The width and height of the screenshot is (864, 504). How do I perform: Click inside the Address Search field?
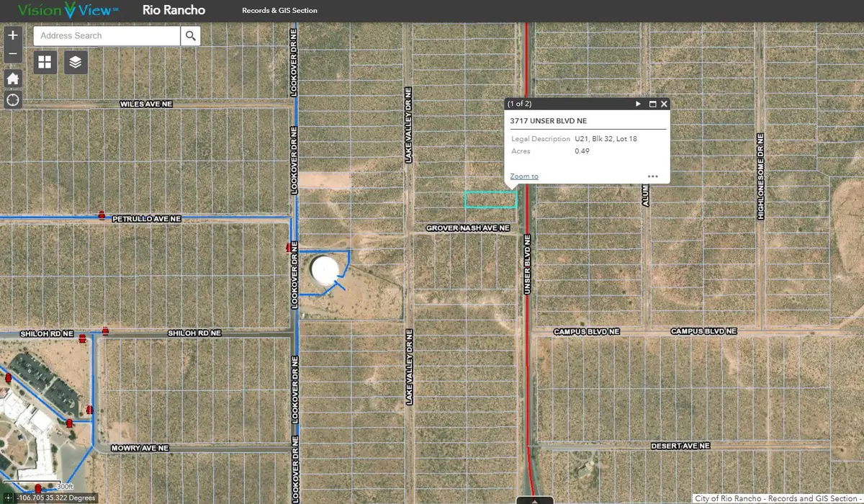[x=106, y=35]
